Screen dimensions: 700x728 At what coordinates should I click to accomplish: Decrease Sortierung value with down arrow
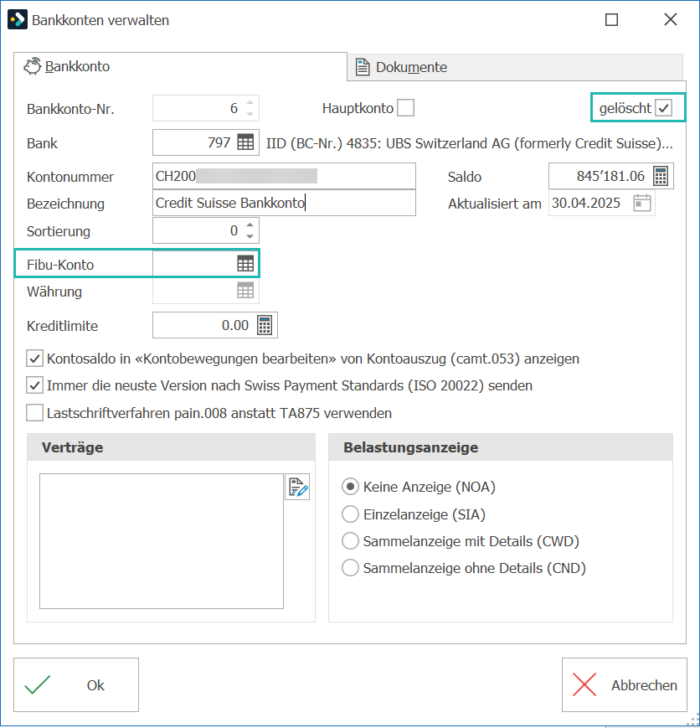(250, 236)
